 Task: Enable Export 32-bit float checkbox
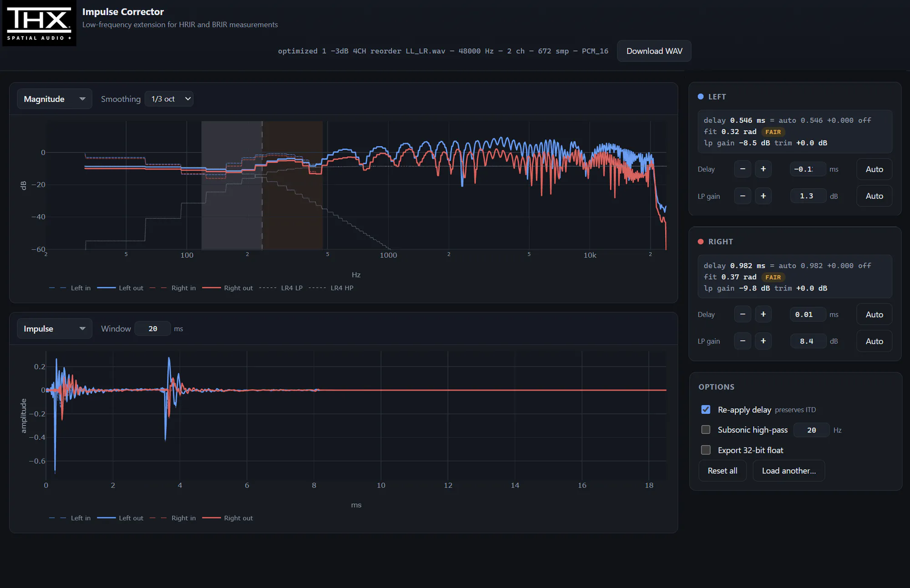[x=706, y=450]
